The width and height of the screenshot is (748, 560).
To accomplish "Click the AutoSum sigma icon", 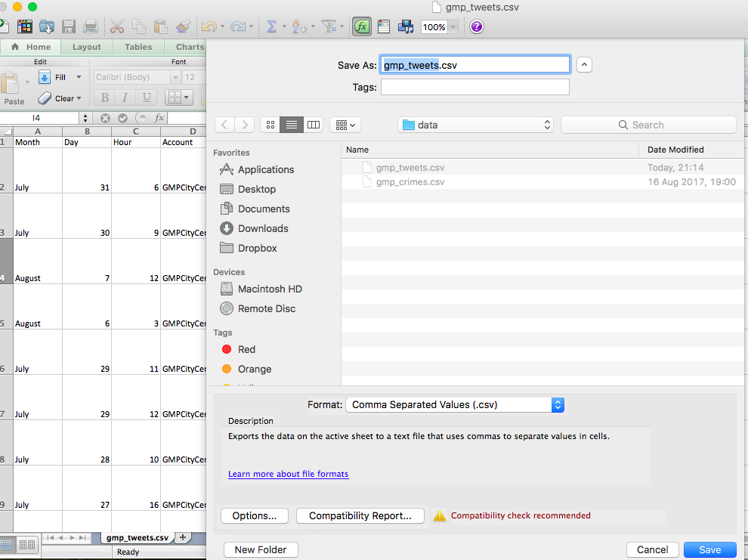I will tap(271, 27).
